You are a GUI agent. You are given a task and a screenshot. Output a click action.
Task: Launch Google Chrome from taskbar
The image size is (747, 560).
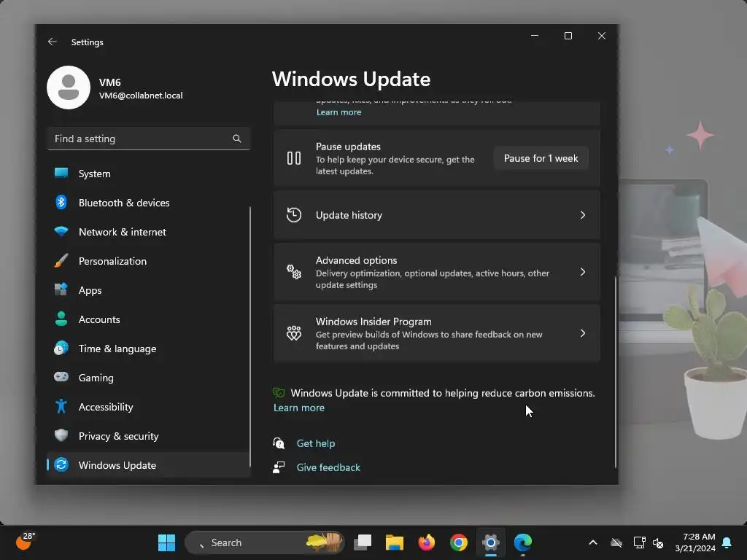click(459, 542)
